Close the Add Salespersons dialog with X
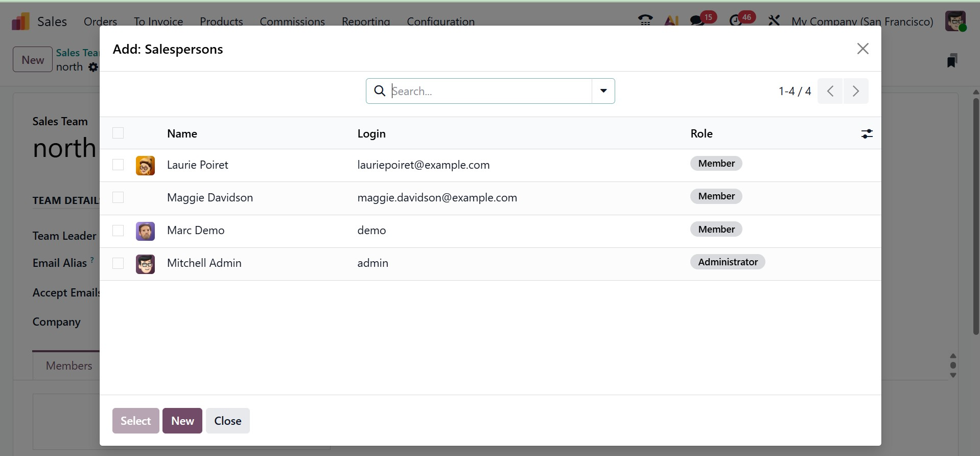980x456 pixels. 863,49
